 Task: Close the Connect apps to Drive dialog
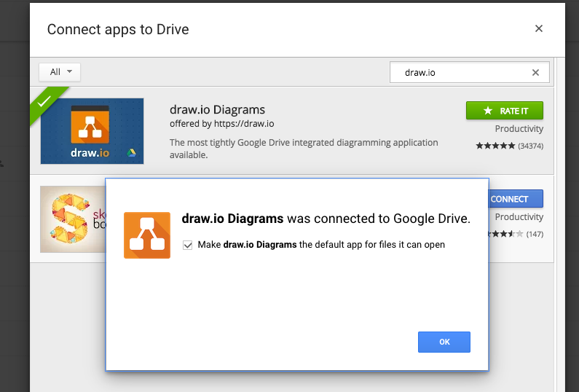(539, 29)
